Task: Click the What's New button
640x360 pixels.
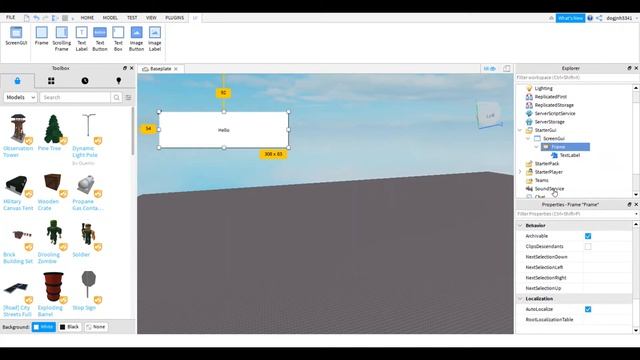Action: coord(570,18)
